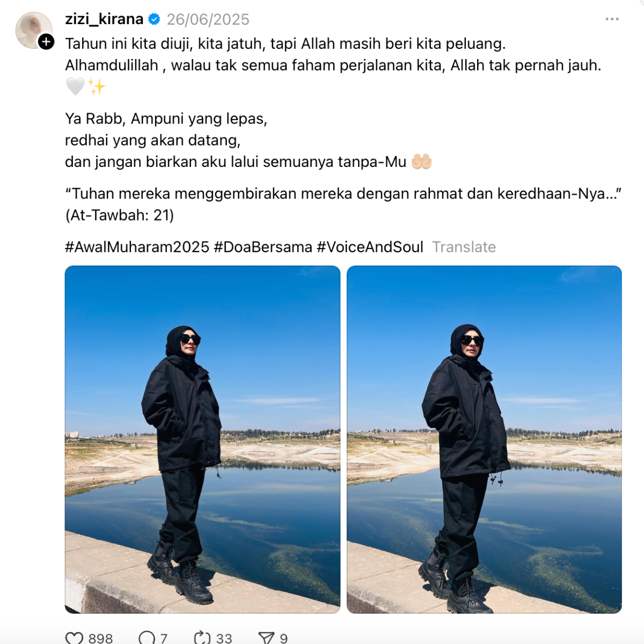Follow zizi_kirana using the plus badge
Screen dimensions: 644x644
(46, 41)
